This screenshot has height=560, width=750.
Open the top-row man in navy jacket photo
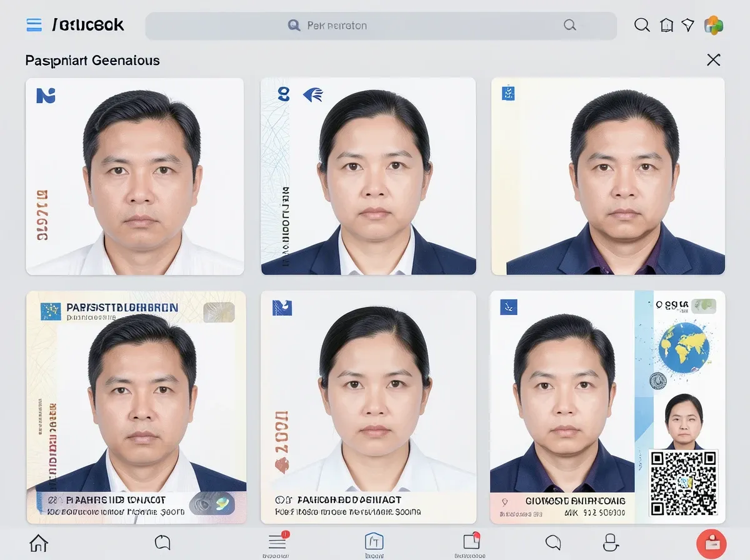click(608, 176)
